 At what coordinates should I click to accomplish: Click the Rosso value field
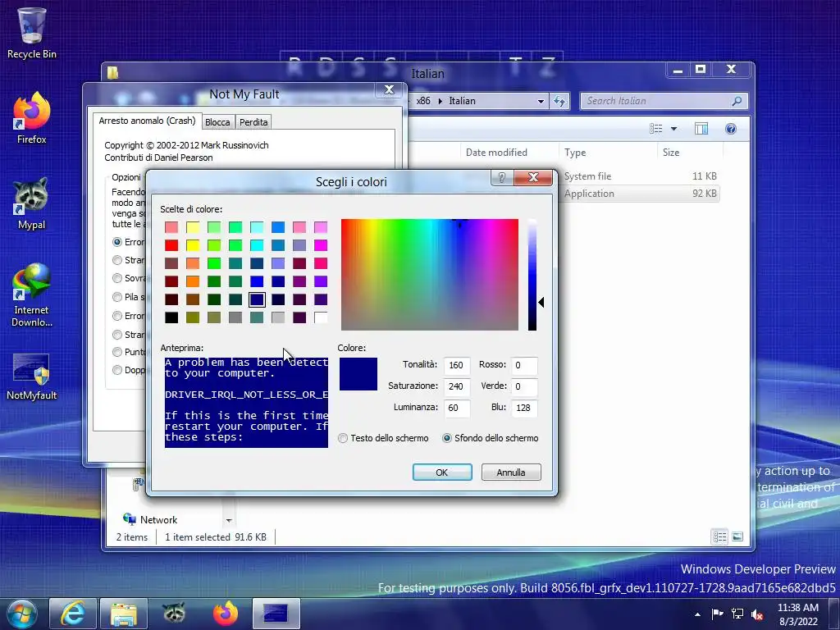pos(524,365)
